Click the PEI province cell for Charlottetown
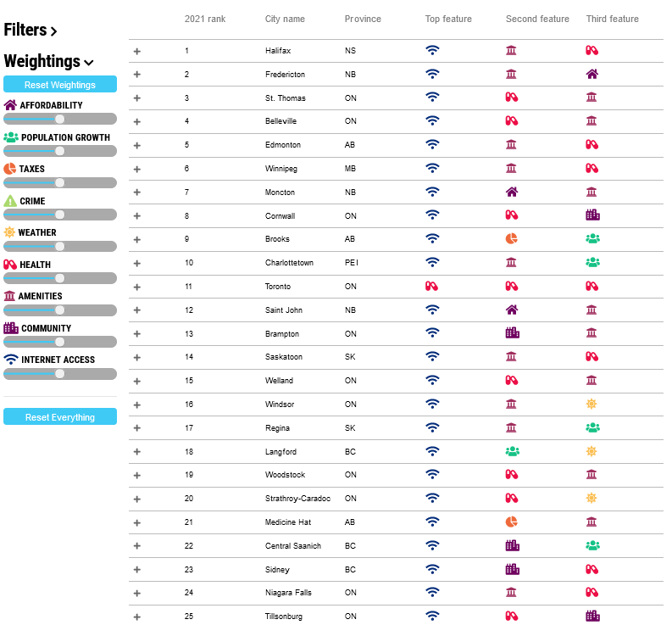The height and width of the screenshot is (625, 672). click(x=352, y=263)
